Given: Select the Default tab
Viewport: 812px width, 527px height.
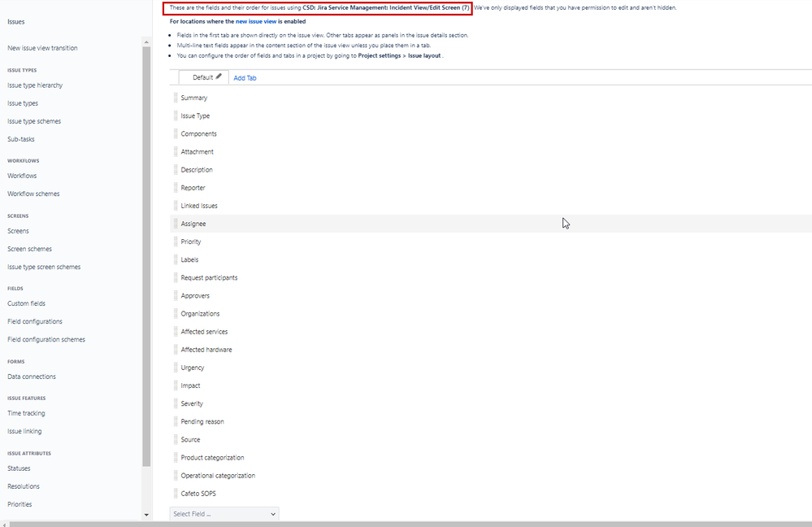Looking at the screenshot, I should tap(202, 77).
